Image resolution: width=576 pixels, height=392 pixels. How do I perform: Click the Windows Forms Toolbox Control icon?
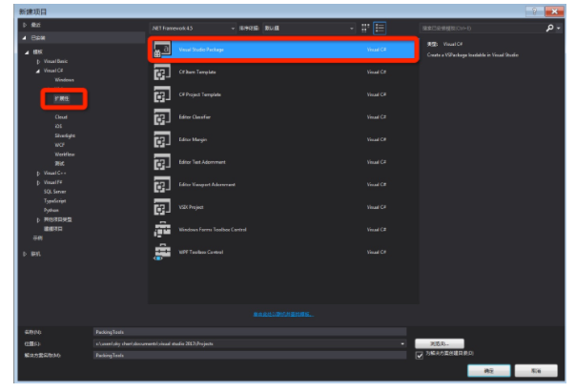coord(162,230)
